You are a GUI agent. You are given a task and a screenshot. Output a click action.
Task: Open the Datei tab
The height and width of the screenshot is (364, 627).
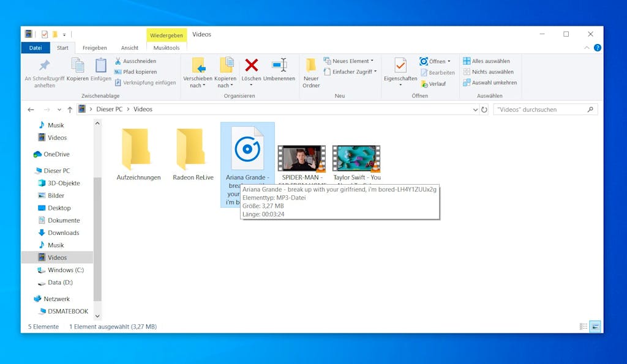[x=35, y=48]
